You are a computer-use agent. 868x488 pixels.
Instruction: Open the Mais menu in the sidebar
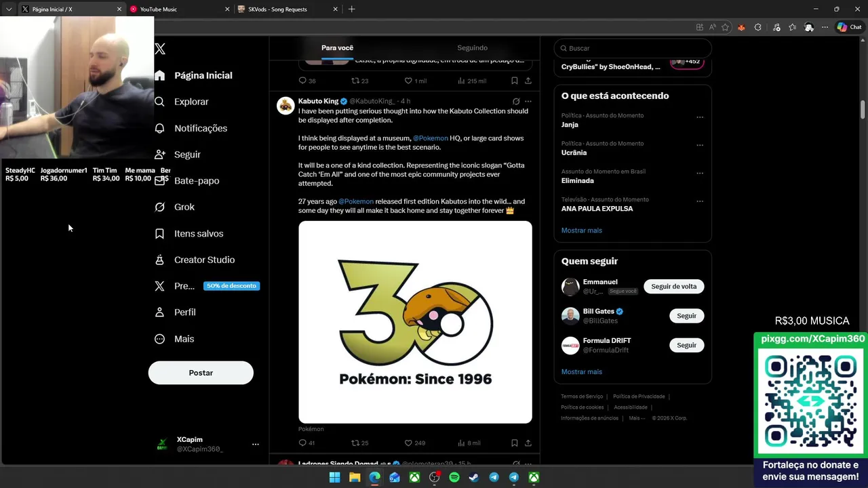click(x=174, y=339)
